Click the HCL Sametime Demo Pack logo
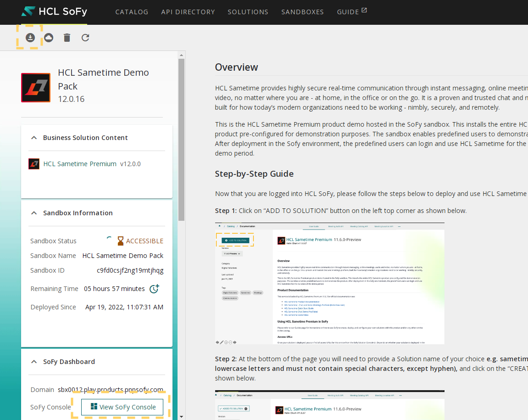 36,87
